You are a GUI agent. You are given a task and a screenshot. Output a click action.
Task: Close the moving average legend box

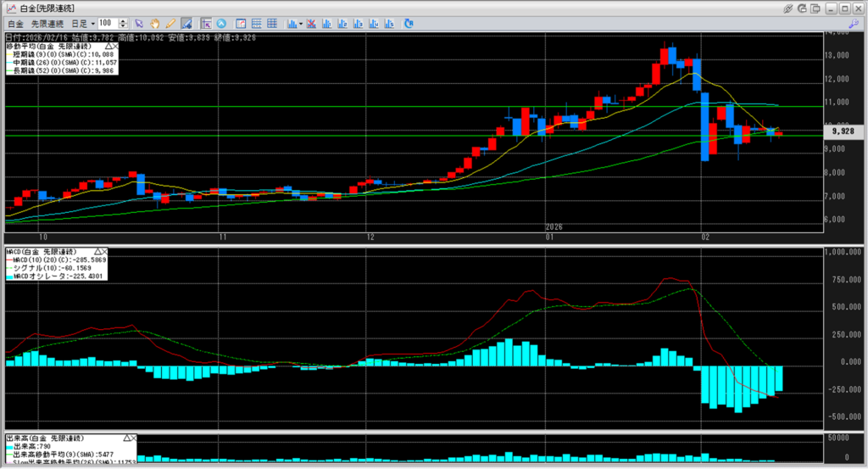[x=115, y=46]
